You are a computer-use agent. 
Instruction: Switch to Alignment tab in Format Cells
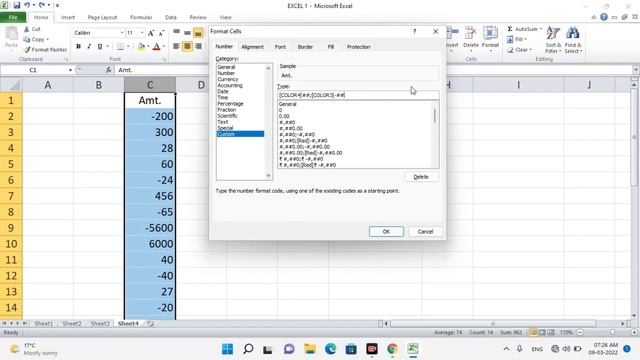coord(252,47)
